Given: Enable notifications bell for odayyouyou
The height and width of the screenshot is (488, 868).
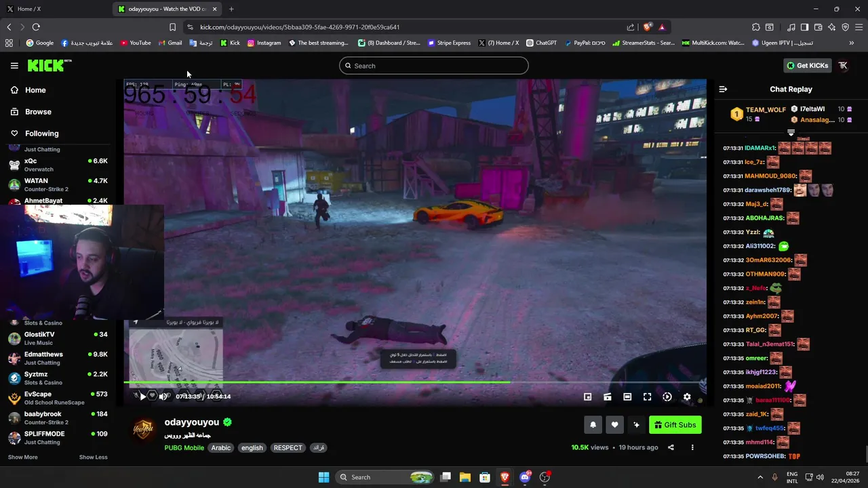Looking at the screenshot, I should (593, 425).
